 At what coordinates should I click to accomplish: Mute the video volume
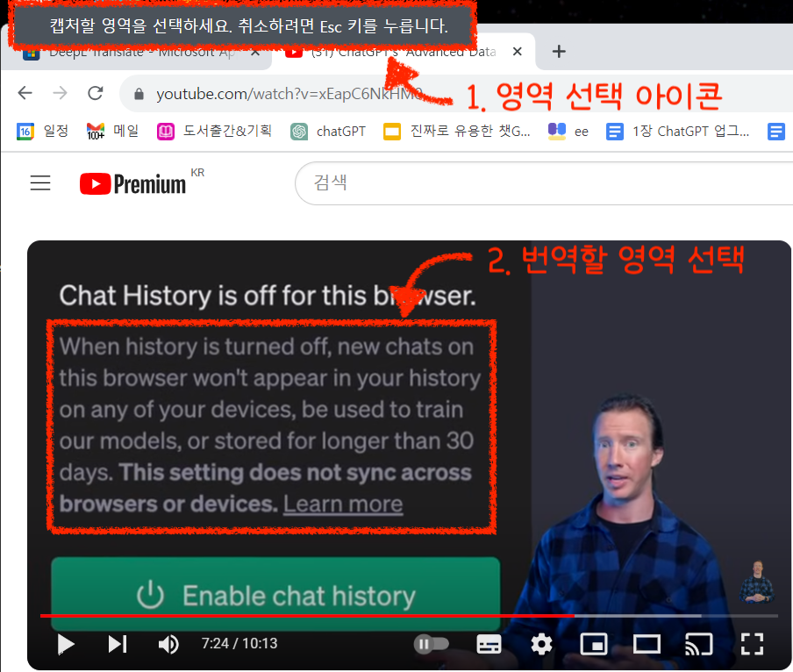168,644
